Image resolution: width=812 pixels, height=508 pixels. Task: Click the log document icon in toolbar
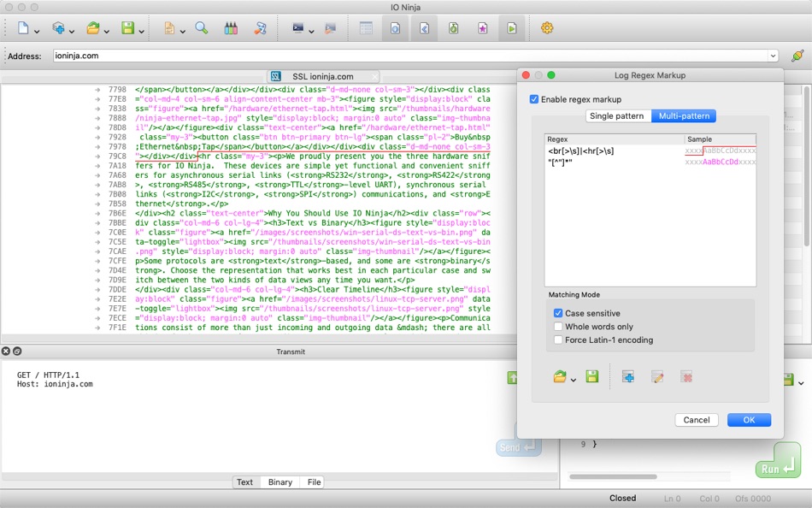(169, 28)
